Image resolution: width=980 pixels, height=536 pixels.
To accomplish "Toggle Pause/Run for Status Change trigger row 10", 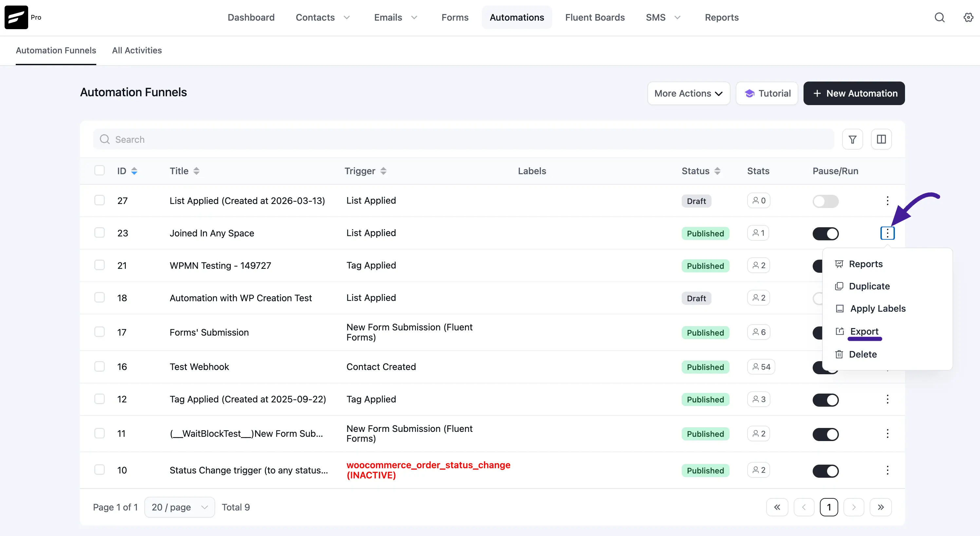I will point(825,471).
